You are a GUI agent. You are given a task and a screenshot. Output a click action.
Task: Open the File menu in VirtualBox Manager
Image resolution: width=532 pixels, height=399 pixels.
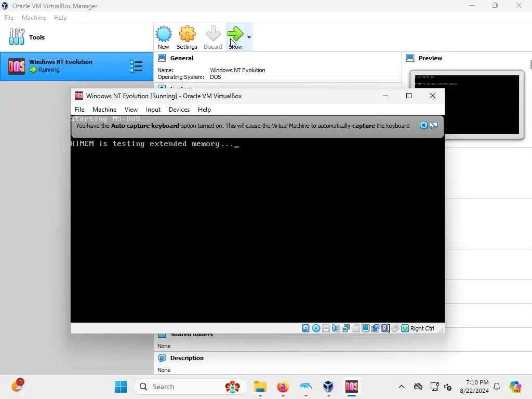[x=9, y=18]
